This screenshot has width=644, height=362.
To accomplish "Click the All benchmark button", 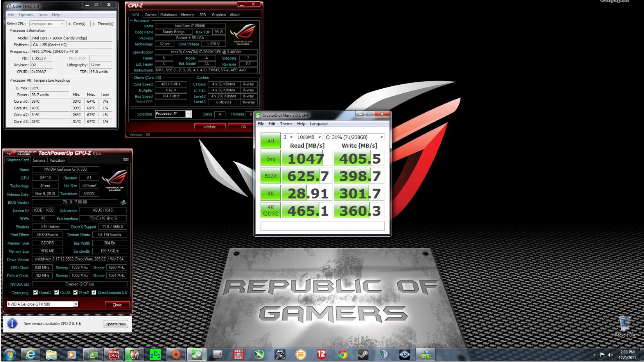I will click(271, 141).
